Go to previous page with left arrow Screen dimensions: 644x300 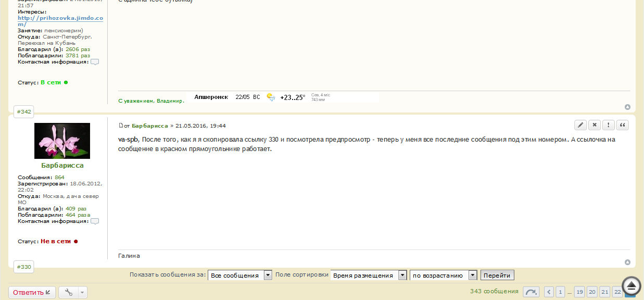click(549, 292)
